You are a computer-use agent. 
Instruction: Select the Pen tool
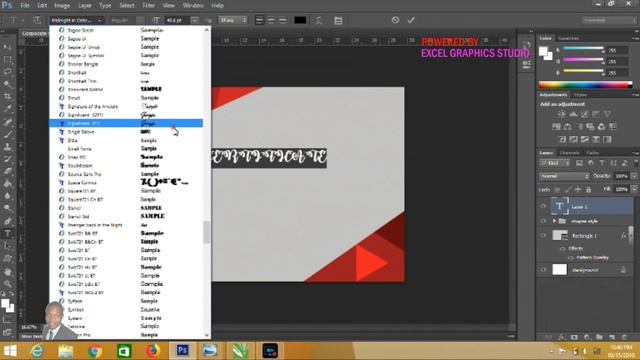point(7,221)
